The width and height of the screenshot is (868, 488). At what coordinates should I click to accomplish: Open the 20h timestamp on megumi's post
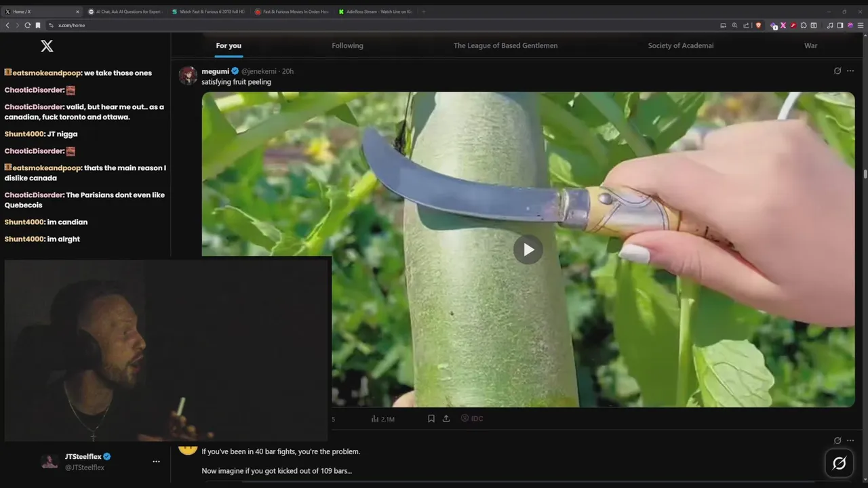coord(288,71)
